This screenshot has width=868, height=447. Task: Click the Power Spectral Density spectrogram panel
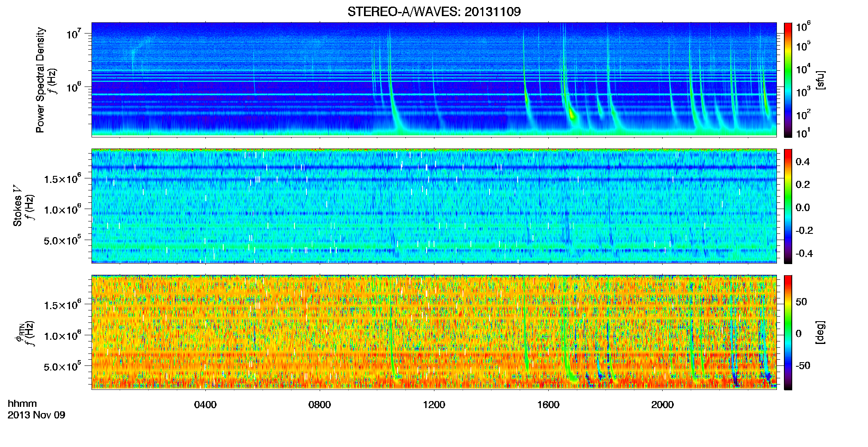point(434,79)
